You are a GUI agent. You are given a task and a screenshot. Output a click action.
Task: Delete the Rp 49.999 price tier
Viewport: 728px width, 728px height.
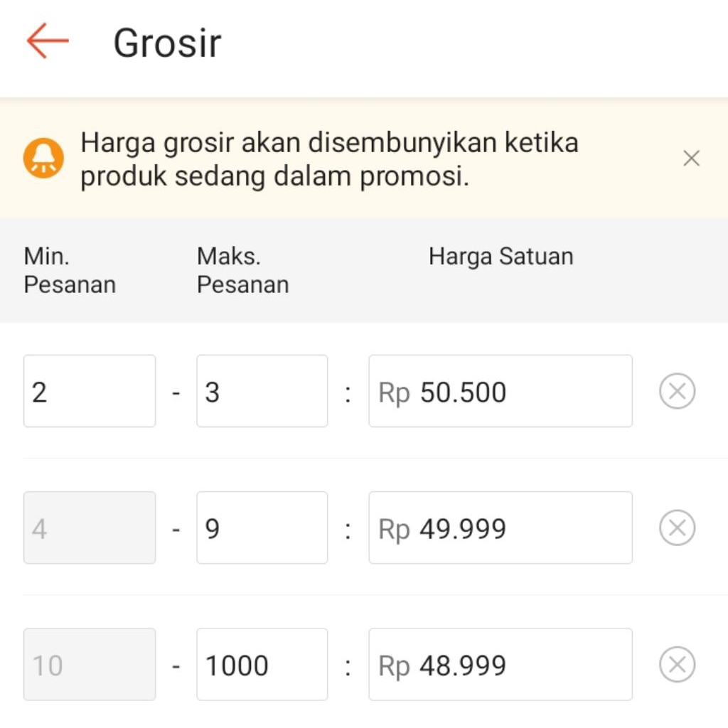tap(677, 528)
